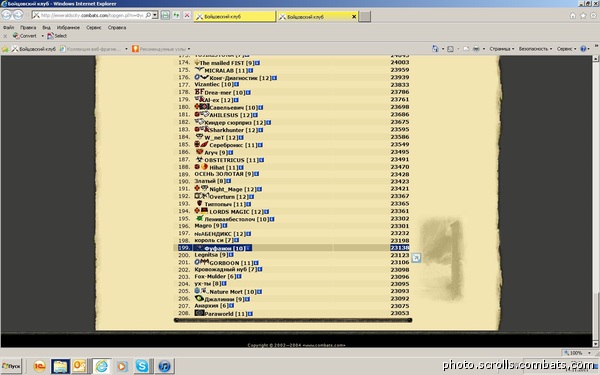Open the Справка menu
Screen dimensions: 600x375
[117, 28]
